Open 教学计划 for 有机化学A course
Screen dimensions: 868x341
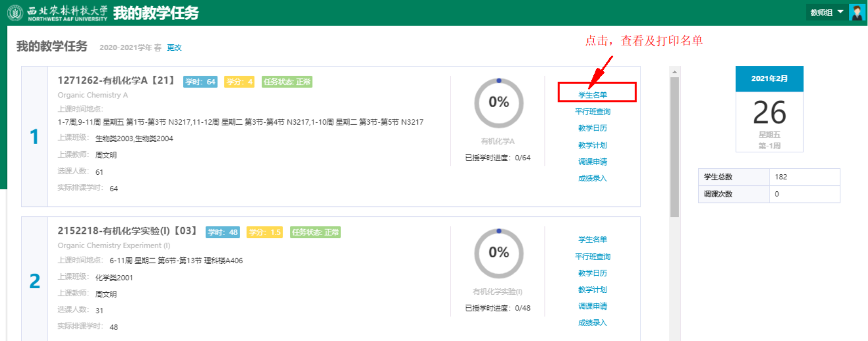pos(593,145)
